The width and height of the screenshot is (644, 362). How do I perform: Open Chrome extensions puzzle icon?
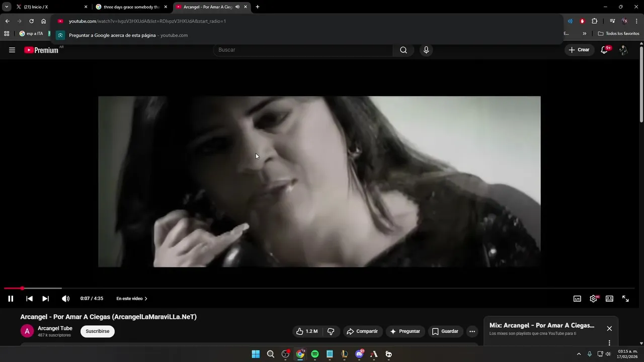tap(594, 21)
